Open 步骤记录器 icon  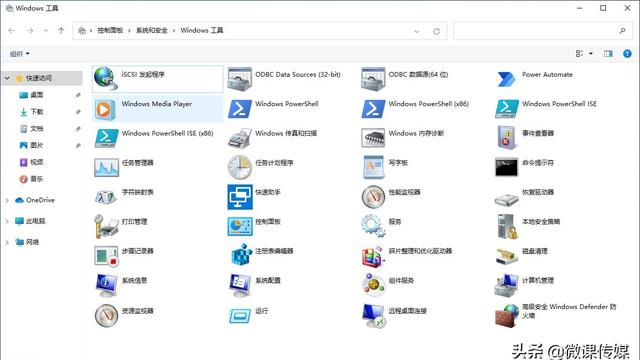pyautogui.click(x=106, y=256)
